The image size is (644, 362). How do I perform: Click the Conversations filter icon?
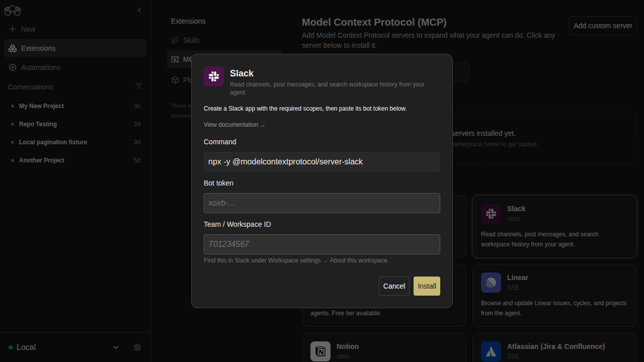[x=139, y=86]
